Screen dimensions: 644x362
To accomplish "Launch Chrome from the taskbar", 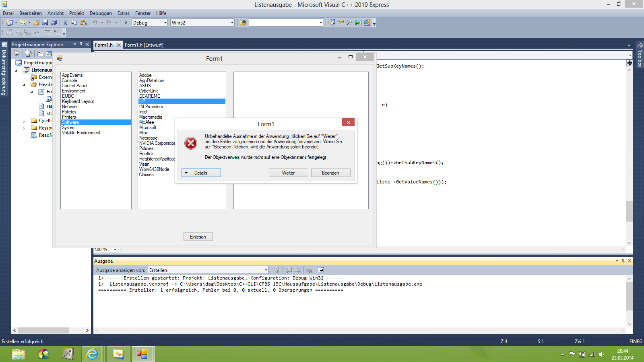I will click(x=43, y=354).
